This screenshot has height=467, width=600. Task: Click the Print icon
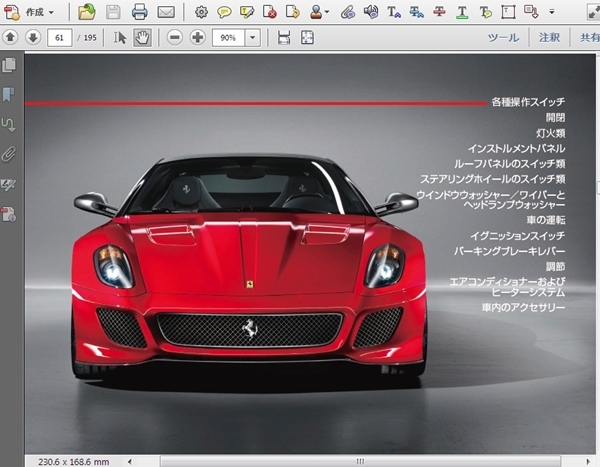(x=140, y=12)
